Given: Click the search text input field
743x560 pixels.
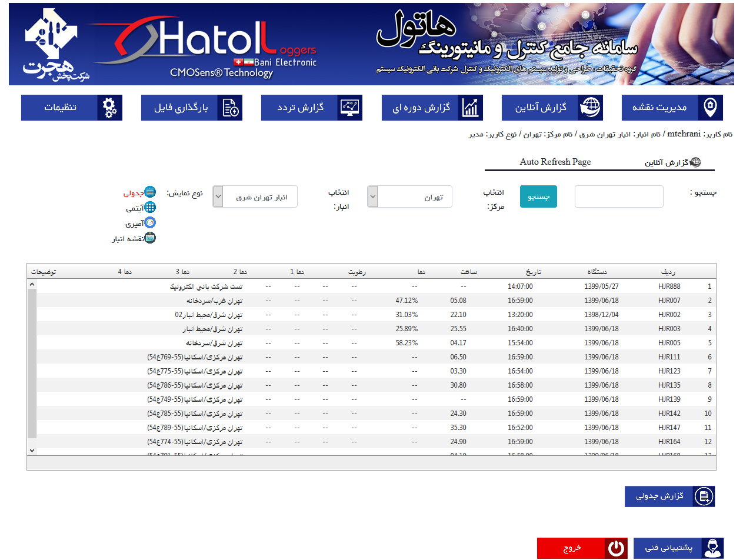Looking at the screenshot, I should [x=618, y=196].
